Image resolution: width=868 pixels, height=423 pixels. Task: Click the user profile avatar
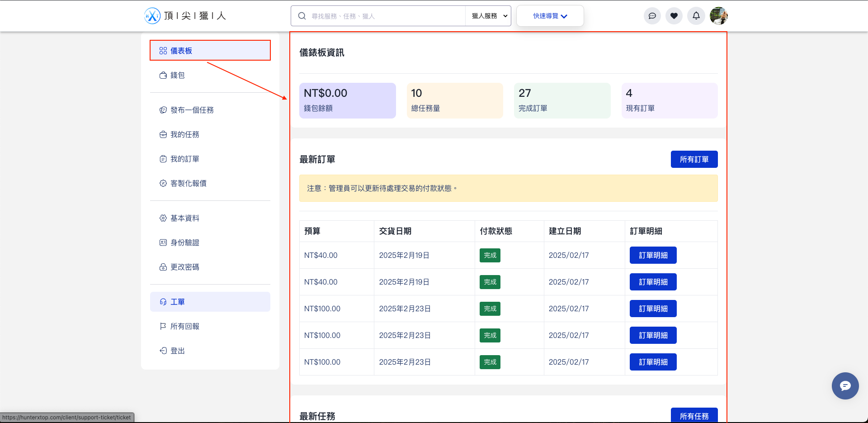click(718, 16)
